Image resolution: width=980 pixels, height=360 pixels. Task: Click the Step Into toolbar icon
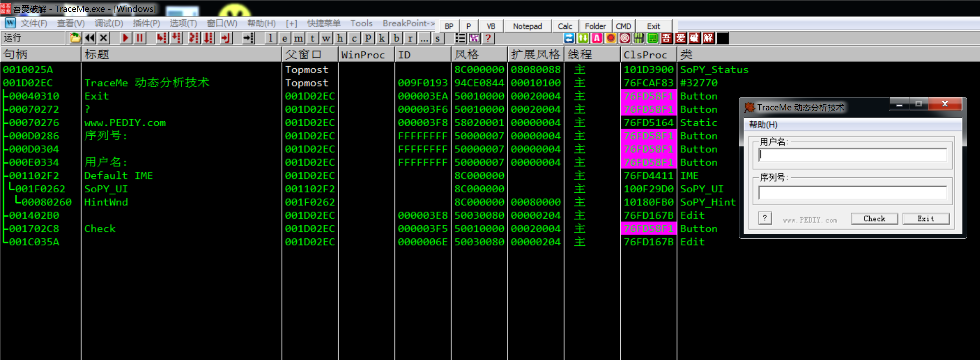(x=161, y=38)
